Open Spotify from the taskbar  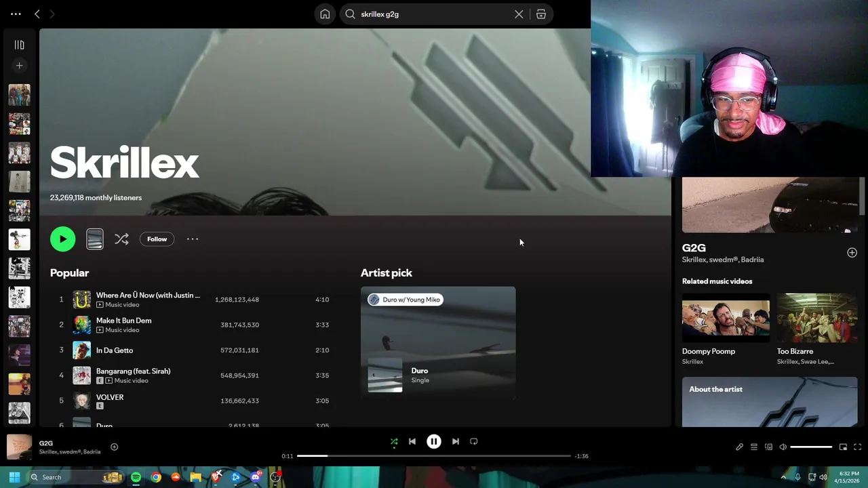click(136, 477)
